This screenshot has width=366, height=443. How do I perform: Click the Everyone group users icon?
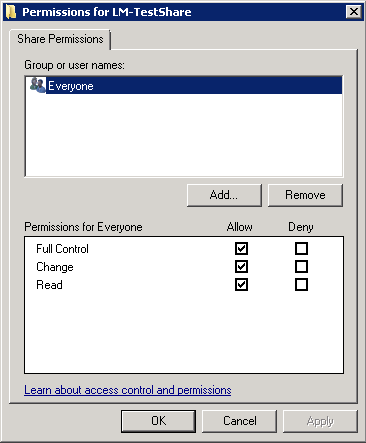point(37,85)
